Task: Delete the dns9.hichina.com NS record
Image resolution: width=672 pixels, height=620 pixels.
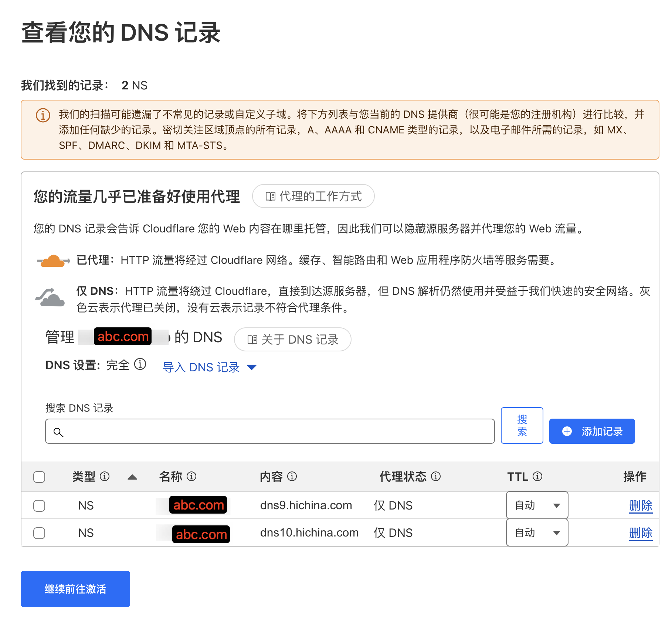Action: point(641,505)
